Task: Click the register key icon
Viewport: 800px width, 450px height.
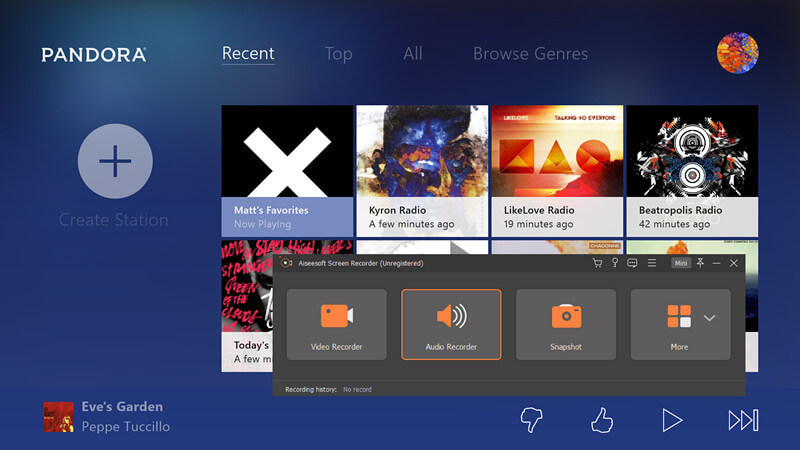Action: pos(615,263)
